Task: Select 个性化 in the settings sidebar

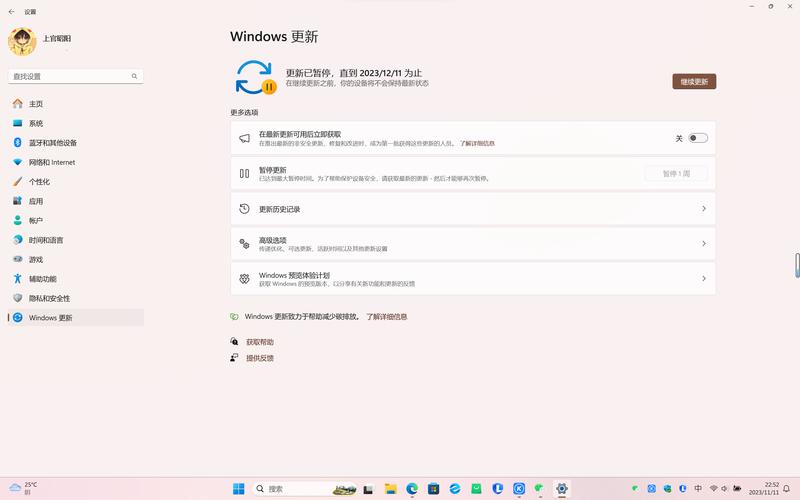Action: coord(39,182)
